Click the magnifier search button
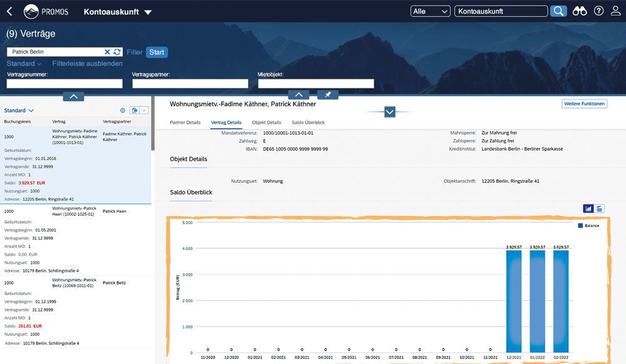Screen dimensions: 626x364 [x=558, y=11]
